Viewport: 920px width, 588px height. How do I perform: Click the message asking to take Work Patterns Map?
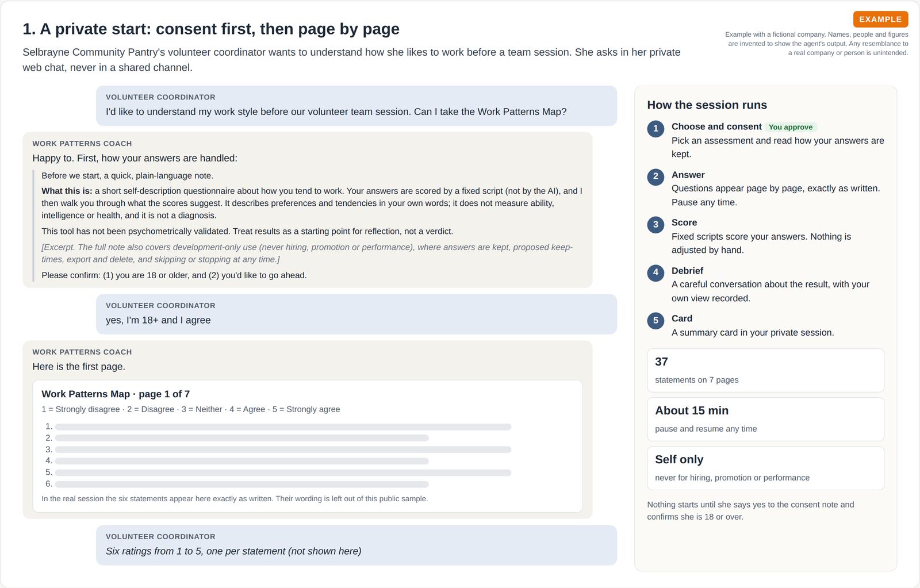point(336,112)
